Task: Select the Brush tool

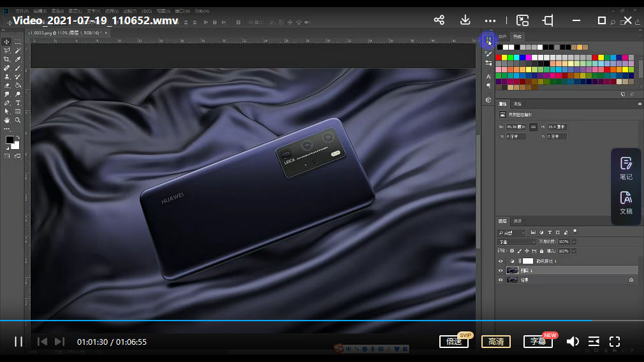Action: click(18, 68)
